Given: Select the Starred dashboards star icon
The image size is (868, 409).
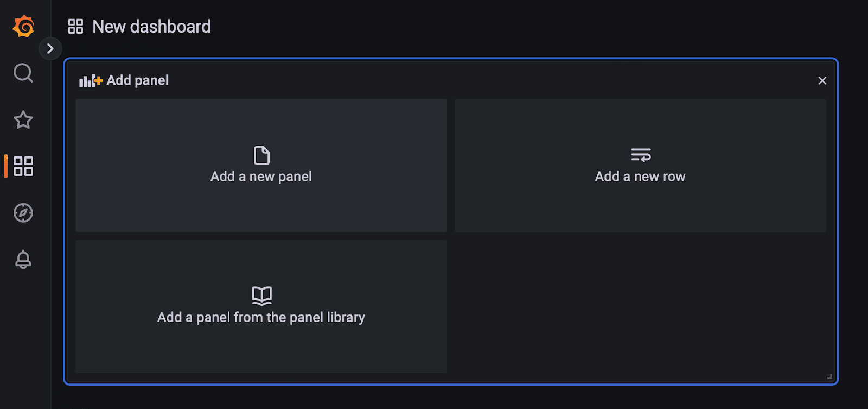Looking at the screenshot, I should 23,120.
